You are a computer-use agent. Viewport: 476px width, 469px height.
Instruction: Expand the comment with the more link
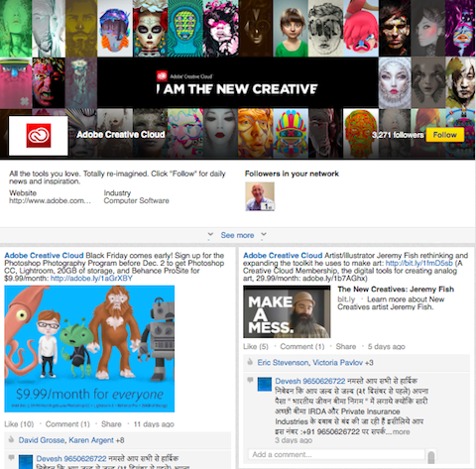click(401, 432)
